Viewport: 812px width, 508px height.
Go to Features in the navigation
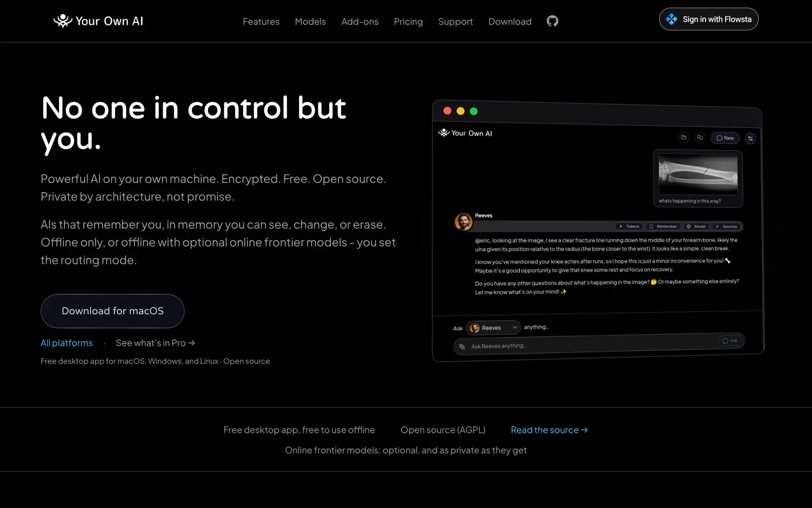[x=261, y=21]
